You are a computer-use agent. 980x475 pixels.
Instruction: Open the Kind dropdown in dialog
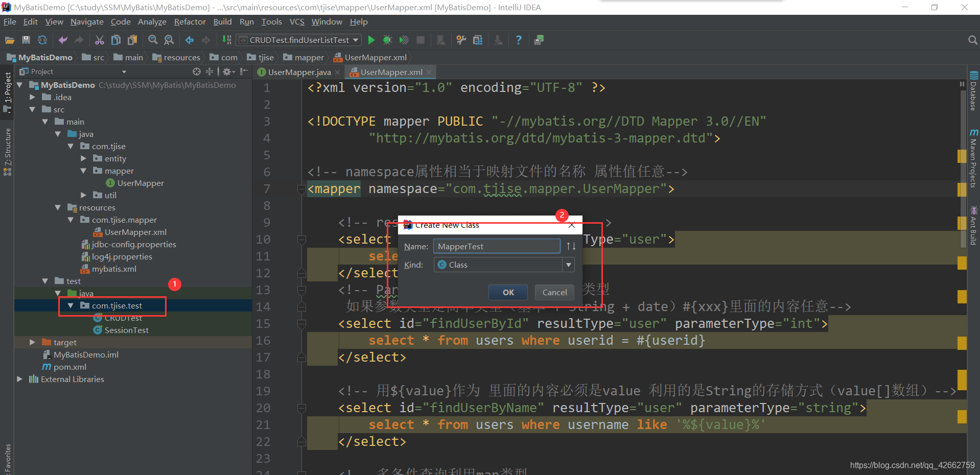coord(568,265)
